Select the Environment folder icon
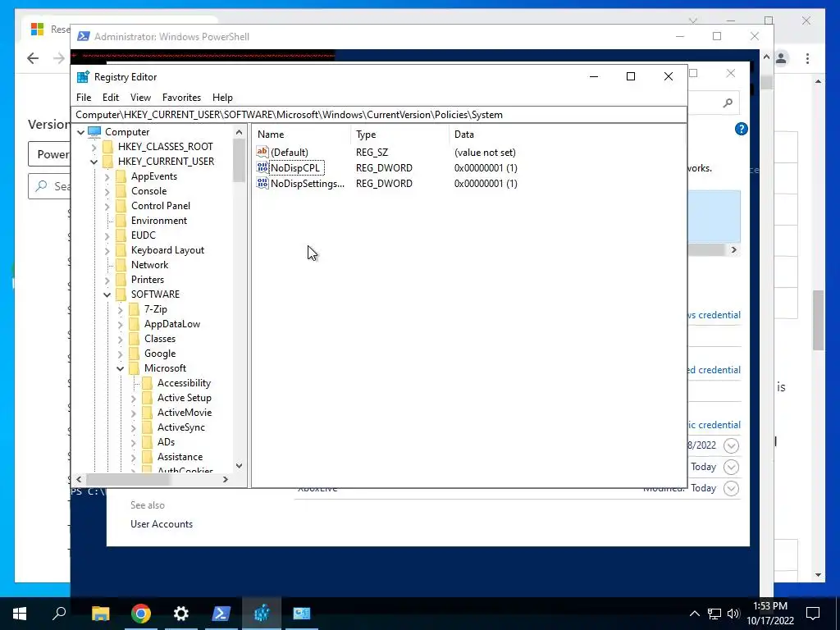This screenshot has width=840, height=630. [121, 220]
